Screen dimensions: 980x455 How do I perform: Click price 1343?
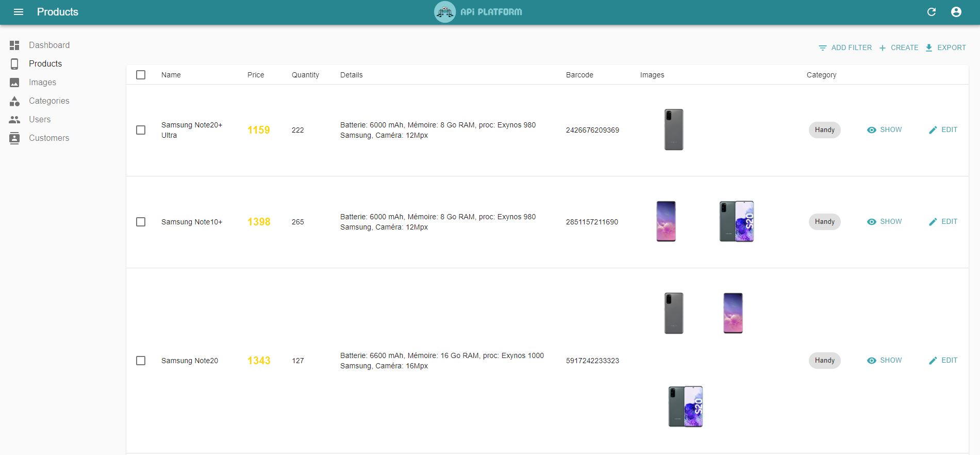259,361
